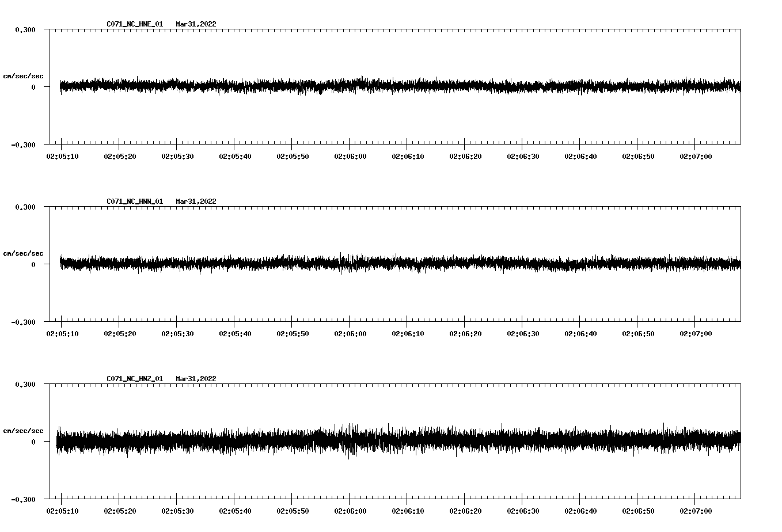Click the Mar31,2022 date above the HNN plot
The height and width of the screenshot is (532, 782).
[196, 202]
